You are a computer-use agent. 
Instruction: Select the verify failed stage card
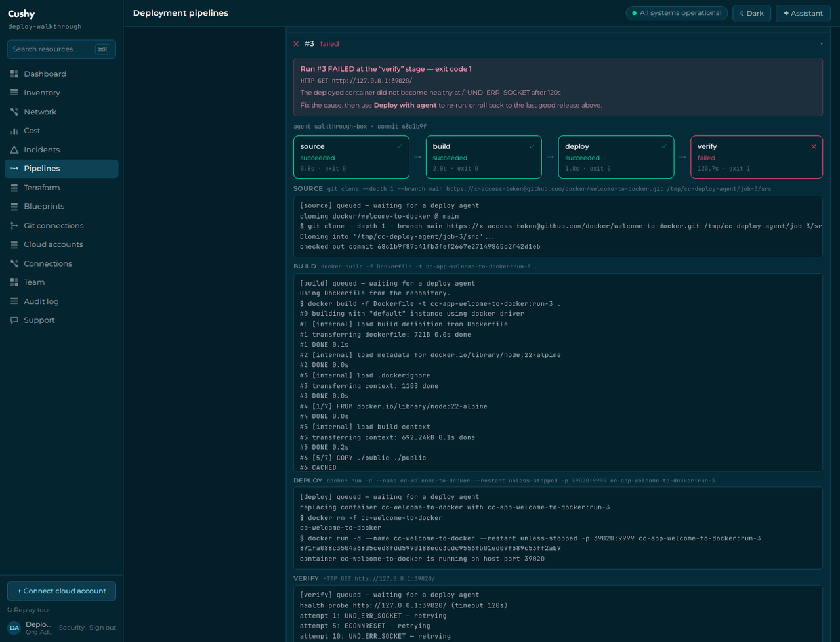click(x=757, y=157)
